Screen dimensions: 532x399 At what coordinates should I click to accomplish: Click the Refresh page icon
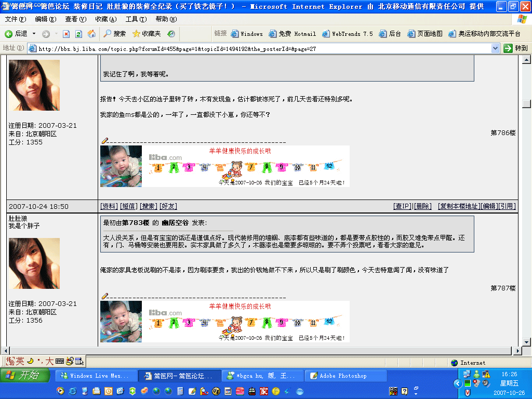click(x=78, y=34)
